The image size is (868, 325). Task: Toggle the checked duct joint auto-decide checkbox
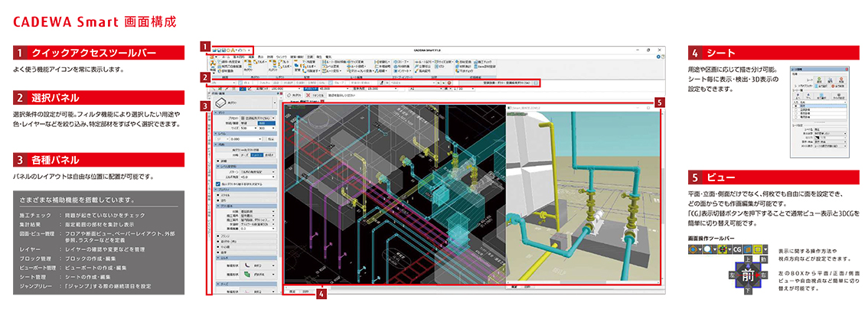click(218, 184)
